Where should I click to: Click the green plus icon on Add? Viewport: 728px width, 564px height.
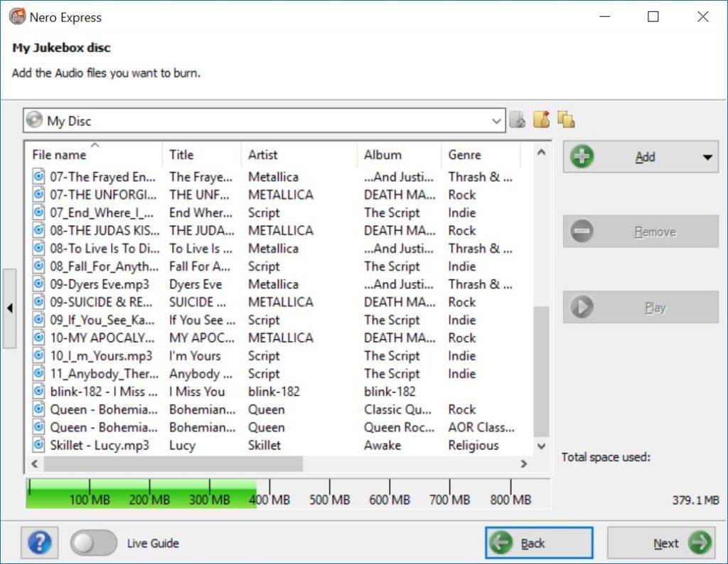pos(582,157)
